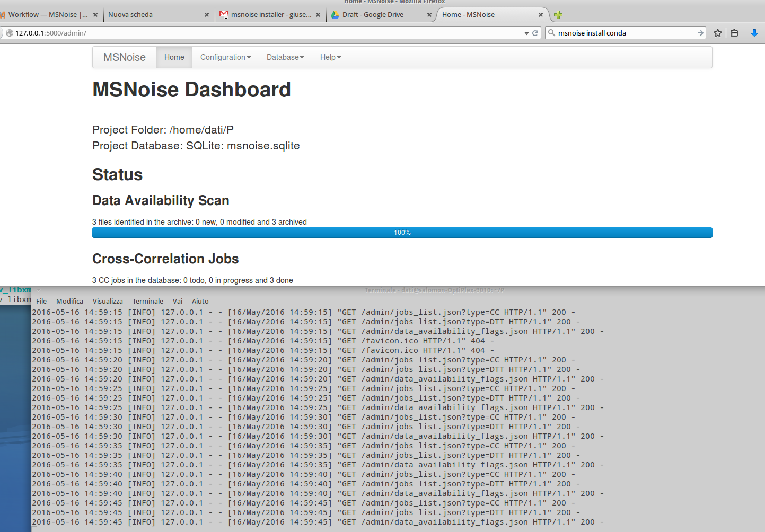Open the bookmarks list icon

pos(734,33)
